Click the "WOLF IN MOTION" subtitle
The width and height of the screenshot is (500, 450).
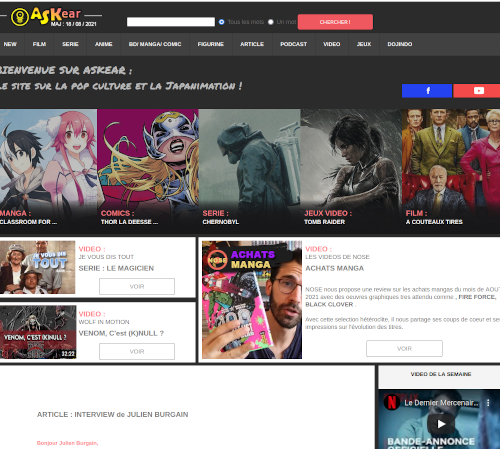pos(104,322)
